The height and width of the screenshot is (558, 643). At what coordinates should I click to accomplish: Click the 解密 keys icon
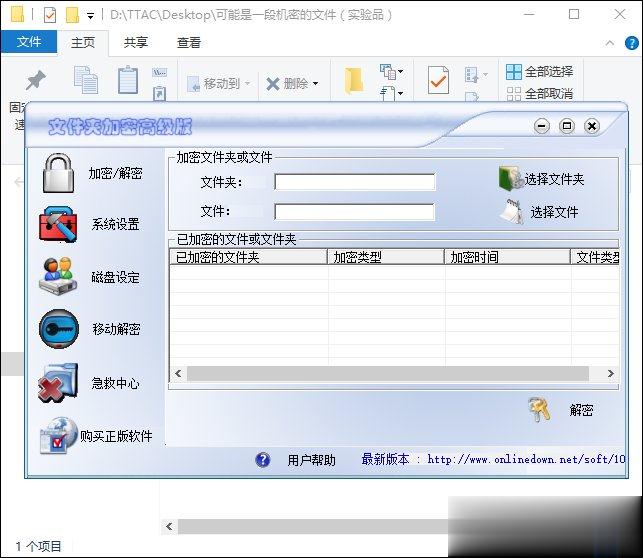point(540,410)
